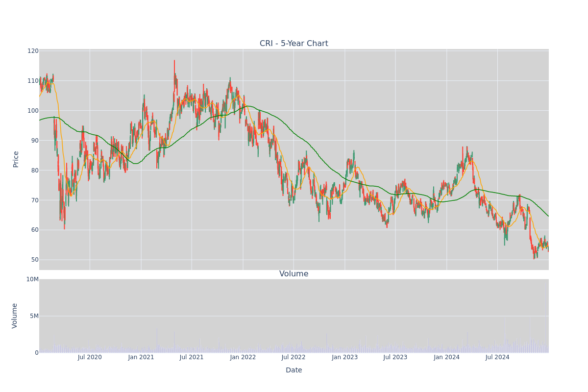Click the 60 price axis tick

(34, 230)
